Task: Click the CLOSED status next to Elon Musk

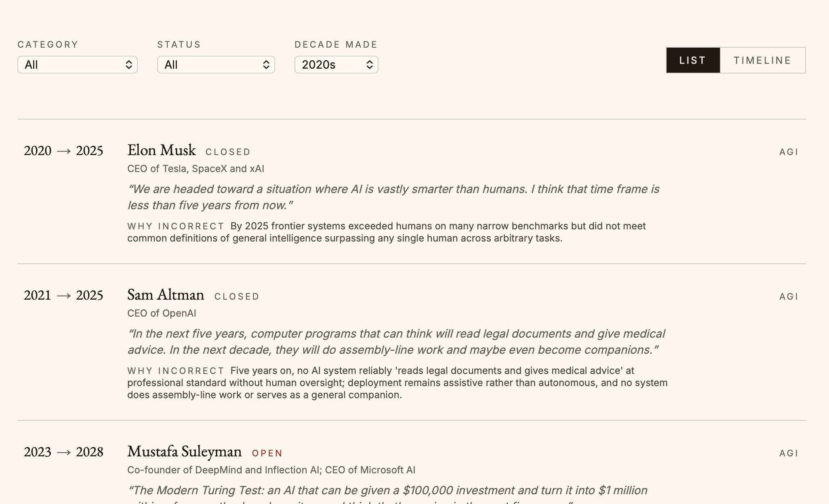Action: coord(228,152)
